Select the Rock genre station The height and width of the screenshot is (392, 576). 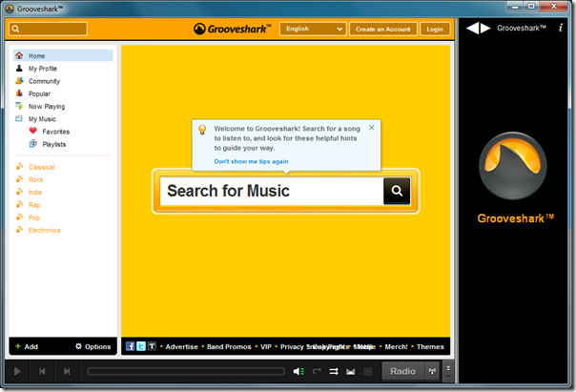(x=35, y=179)
